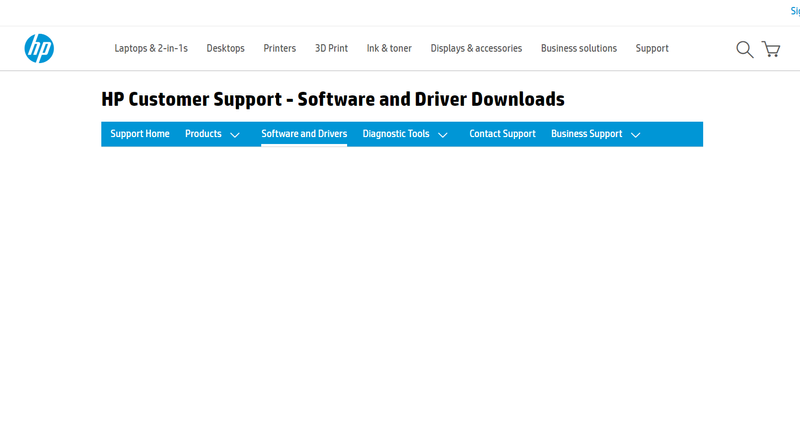Click the Business Support label
This screenshot has width=800, height=440.
pos(586,134)
